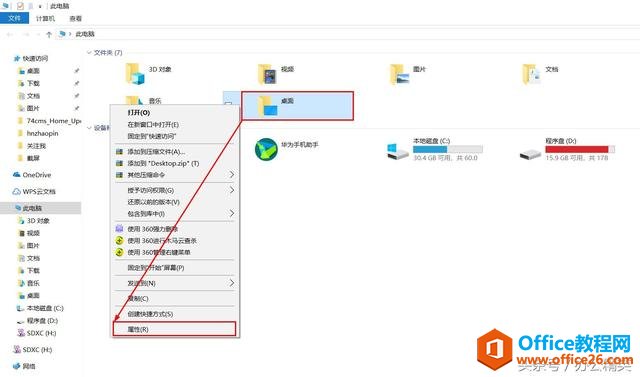Select the 音乐 folder tile in main pane
The image size is (640, 377).
tap(143, 100)
